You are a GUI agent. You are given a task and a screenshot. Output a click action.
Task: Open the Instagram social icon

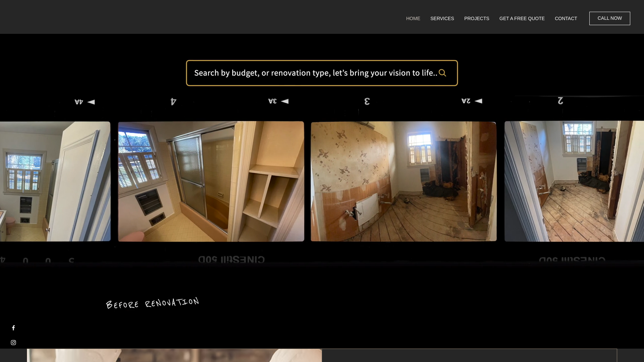click(13, 343)
